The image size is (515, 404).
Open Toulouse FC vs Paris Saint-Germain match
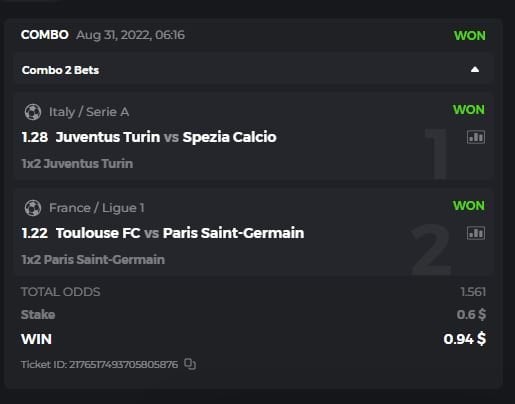coord(180,233)
